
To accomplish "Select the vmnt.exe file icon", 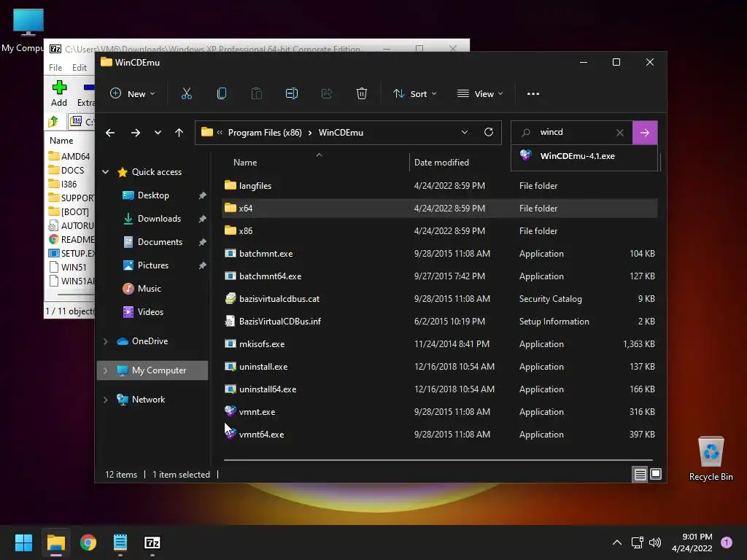I will [x=230, y=411].
